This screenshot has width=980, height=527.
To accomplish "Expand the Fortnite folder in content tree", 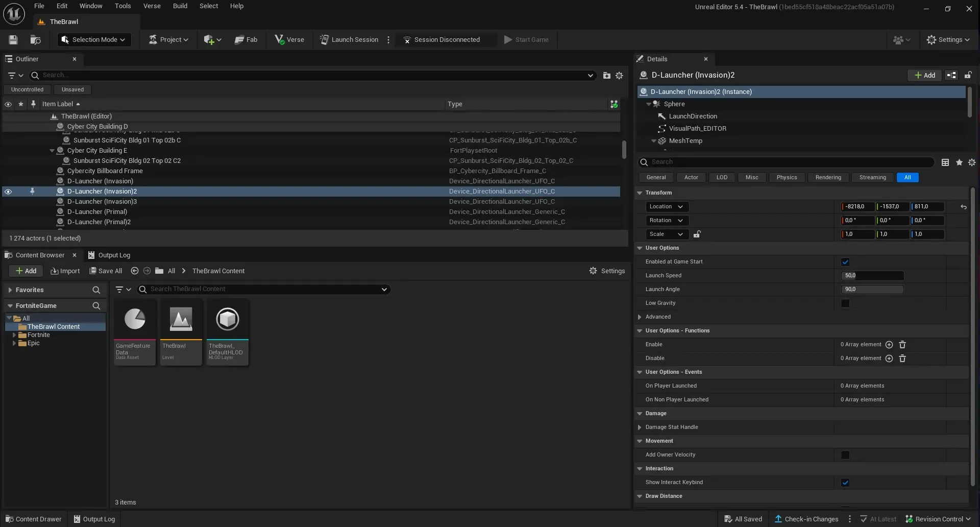I will 14,335.
